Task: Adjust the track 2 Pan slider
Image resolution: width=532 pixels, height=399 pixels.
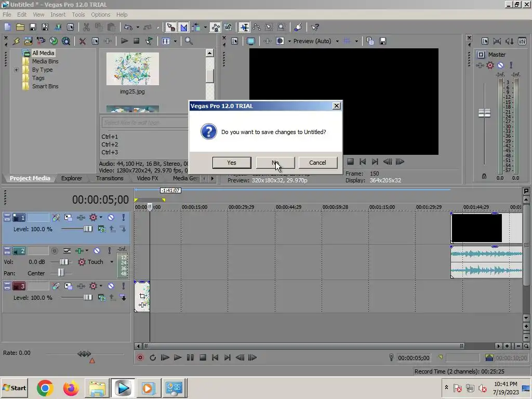Action: (x=61, y=273)
